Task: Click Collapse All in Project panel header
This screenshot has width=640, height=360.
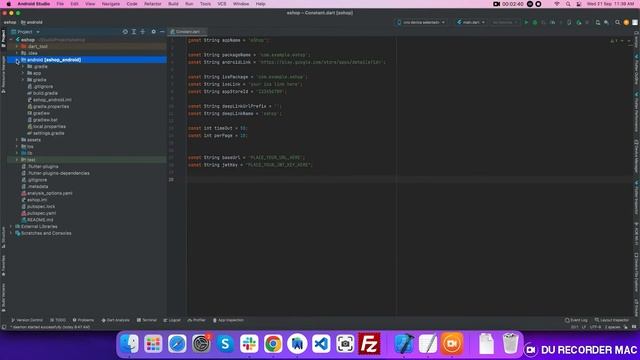Action: [x=142, y=32]
